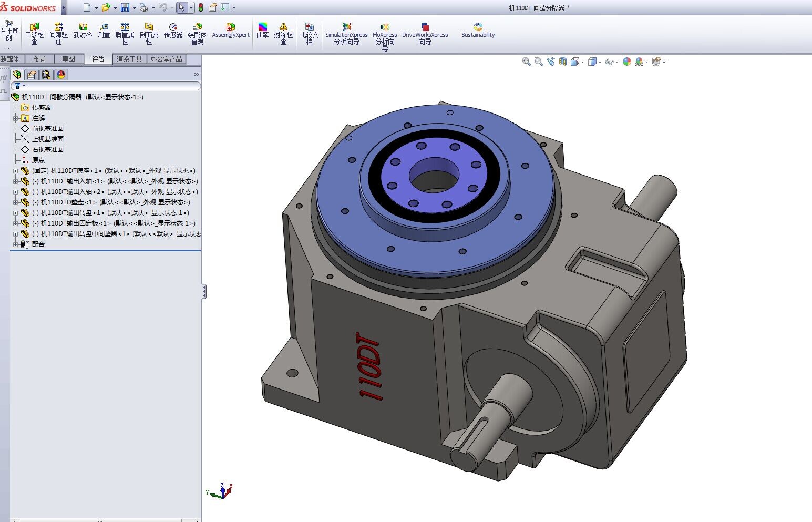Image resolution: width=812 pixels, height=522 pixels.
Task: Click the 传感器 sensor toolbar icon
Action: coord(173,31)
